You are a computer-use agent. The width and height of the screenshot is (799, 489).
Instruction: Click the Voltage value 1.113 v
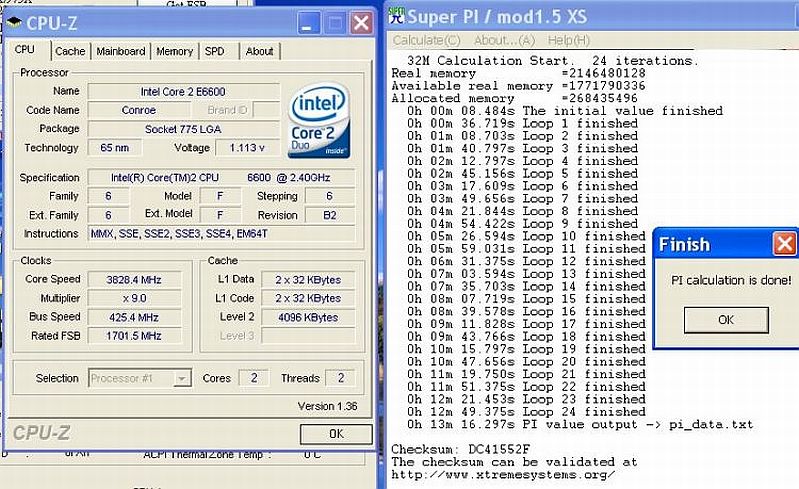click(x=247, y=148)
